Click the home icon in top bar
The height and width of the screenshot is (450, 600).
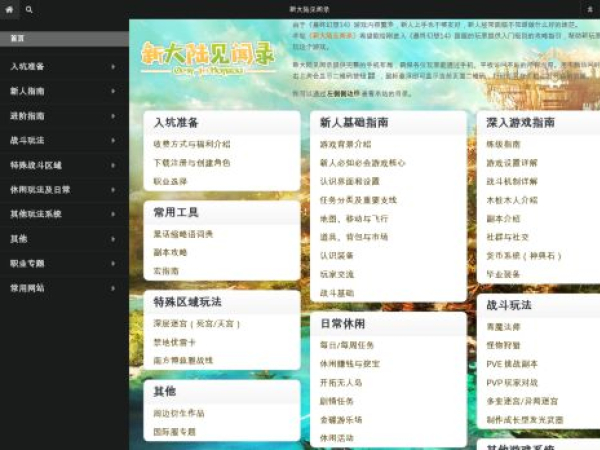click(10, 9)
